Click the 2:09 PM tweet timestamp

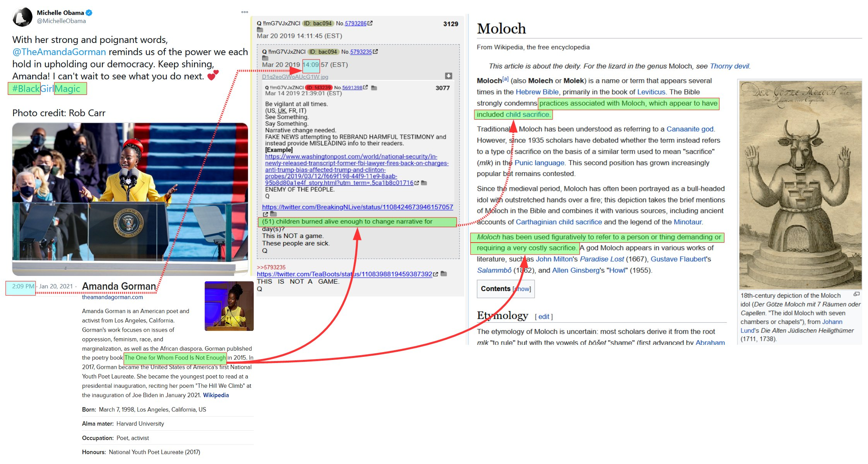coord(23,286)
